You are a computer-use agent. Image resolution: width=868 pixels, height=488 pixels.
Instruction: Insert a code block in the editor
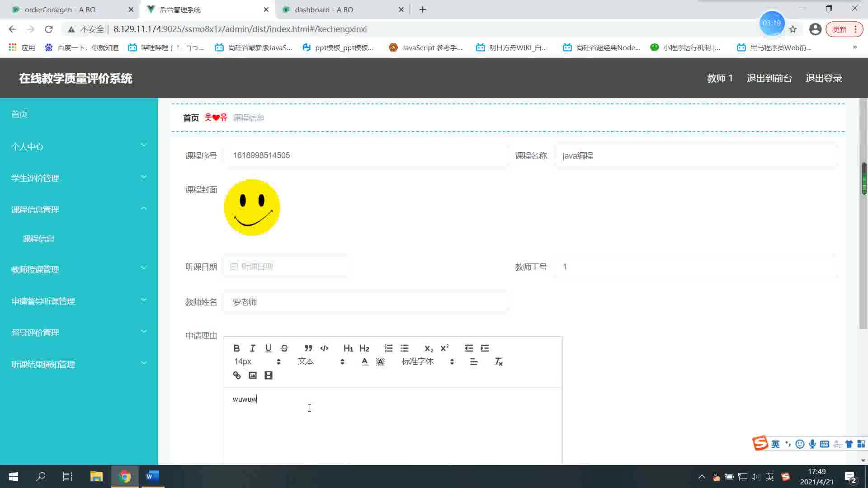pos(324,348)
